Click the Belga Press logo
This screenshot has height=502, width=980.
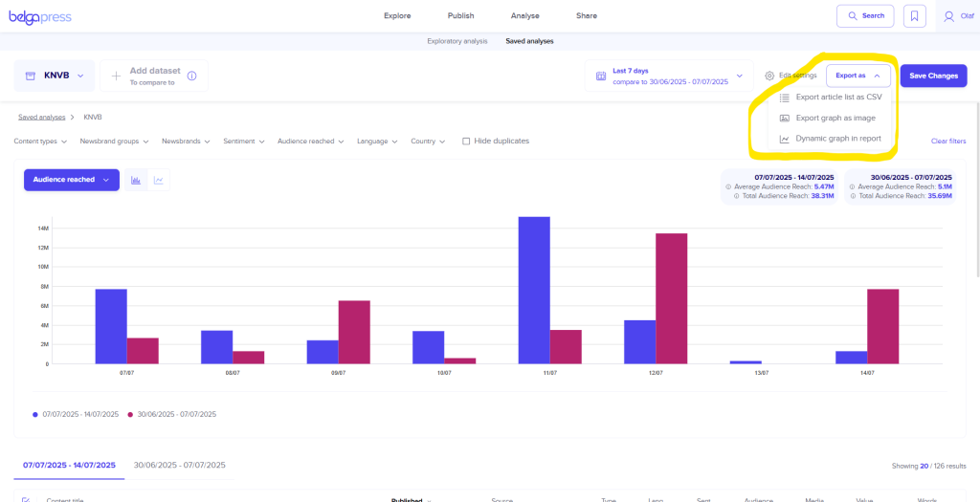coord(40,17)
